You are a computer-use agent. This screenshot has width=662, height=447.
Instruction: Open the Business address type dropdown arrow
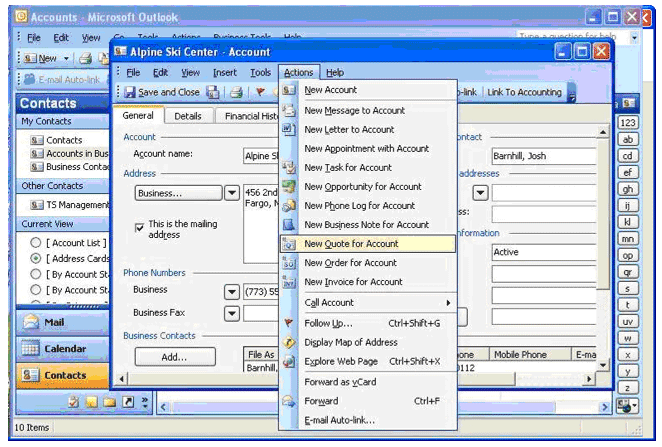pyautogui.click(x=231, y=193)
